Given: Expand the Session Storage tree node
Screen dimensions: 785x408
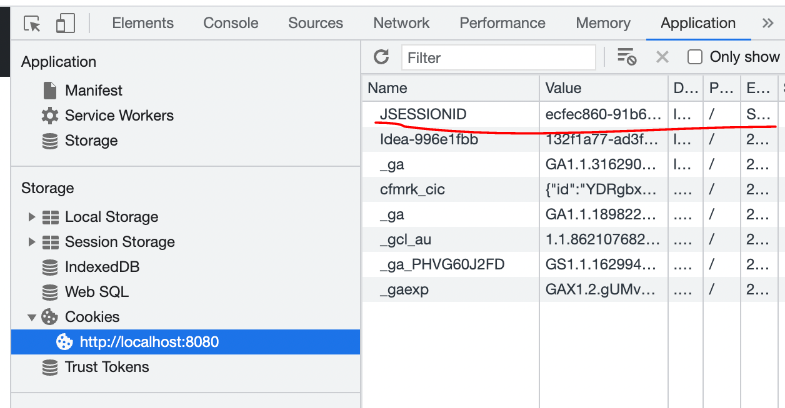Looking at the screenshot, I should pyautogui.click(x=32, y=242).
